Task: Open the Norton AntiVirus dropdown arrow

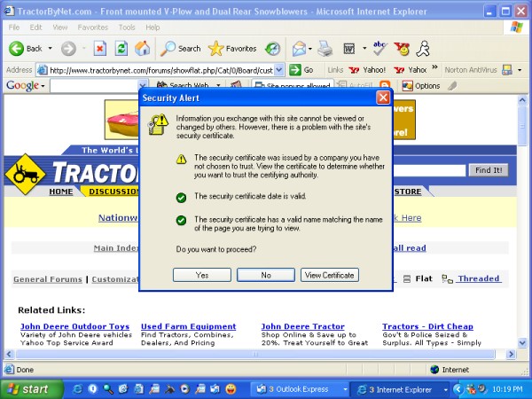Action: [x=520, y=70]
